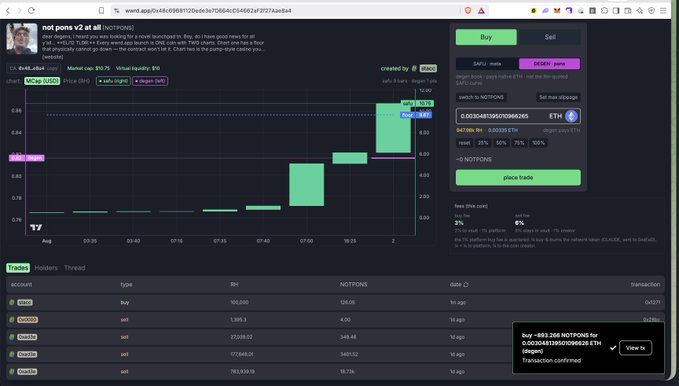Image resolution: width=679 pixels, height=386 pixels.
Task: Switch to Buy mode
Action: [x=486, y=37]
